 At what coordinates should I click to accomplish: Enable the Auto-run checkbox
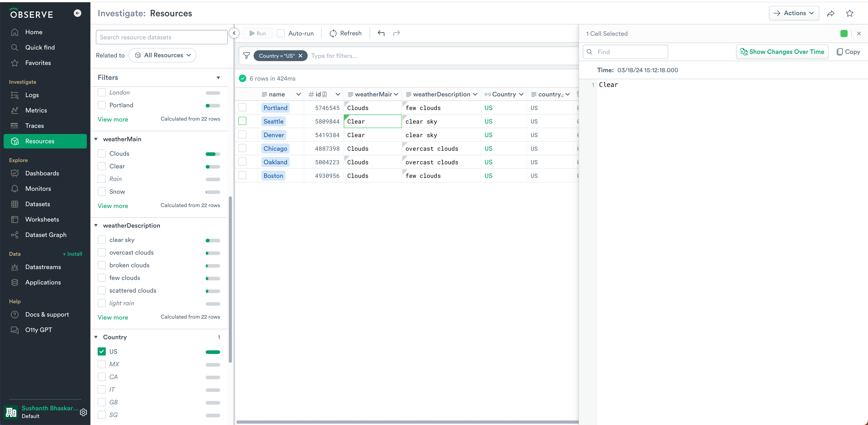click(x=281, y=33)
